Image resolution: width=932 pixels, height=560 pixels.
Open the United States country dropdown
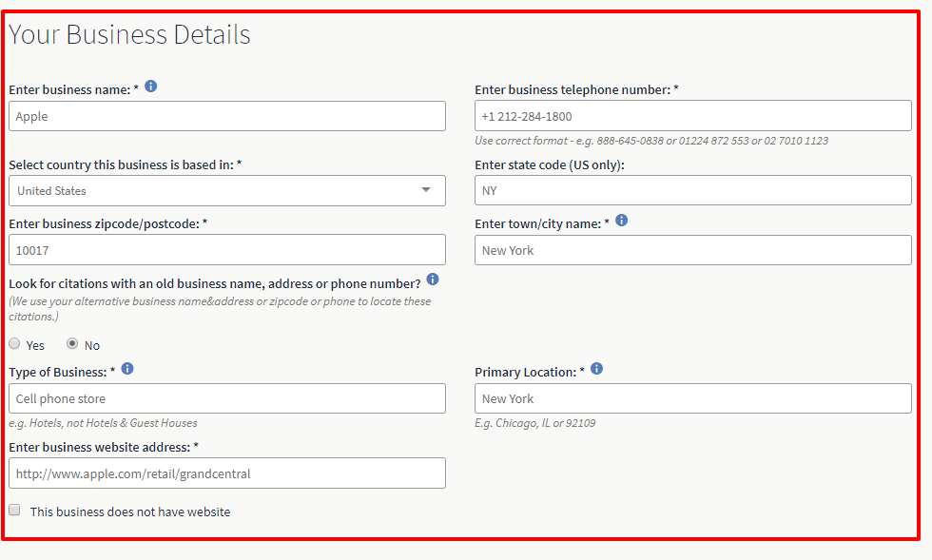click(227, 191)
